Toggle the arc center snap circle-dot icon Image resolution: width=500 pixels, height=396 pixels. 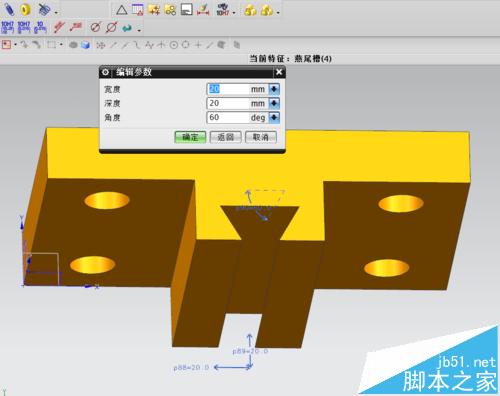coord(174,45)
